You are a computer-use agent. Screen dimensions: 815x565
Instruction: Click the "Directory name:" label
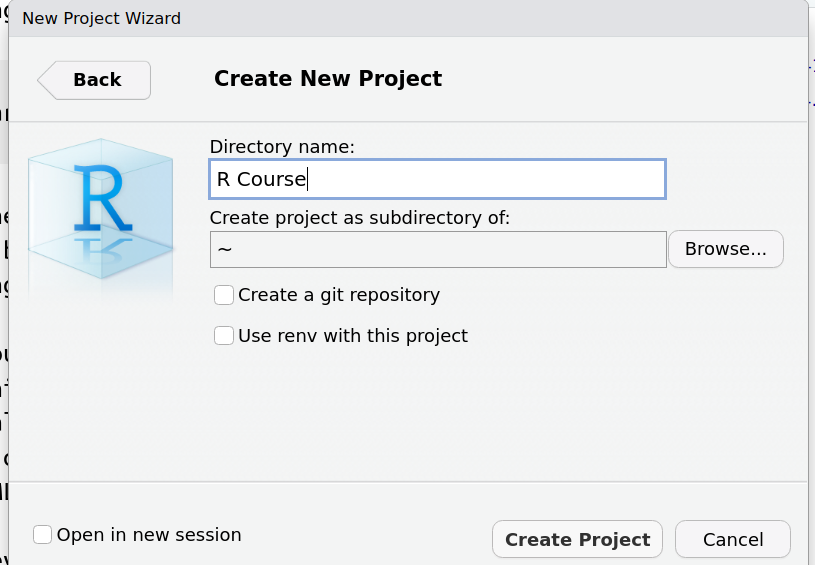tap(282, 147)
